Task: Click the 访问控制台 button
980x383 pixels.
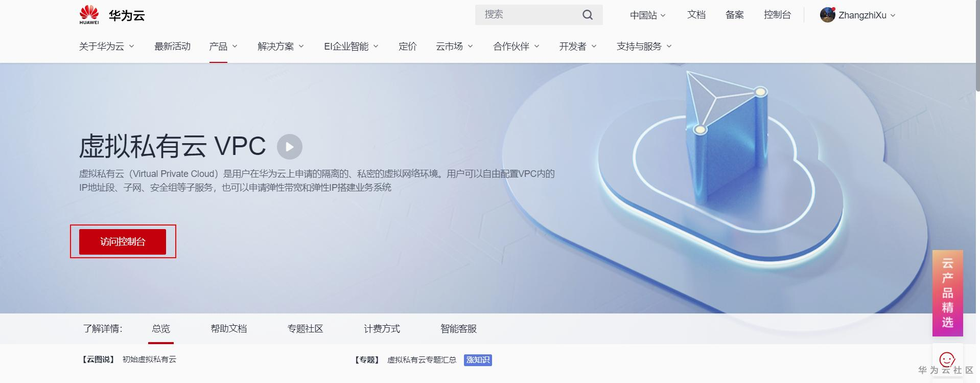Action: point(123,241)
